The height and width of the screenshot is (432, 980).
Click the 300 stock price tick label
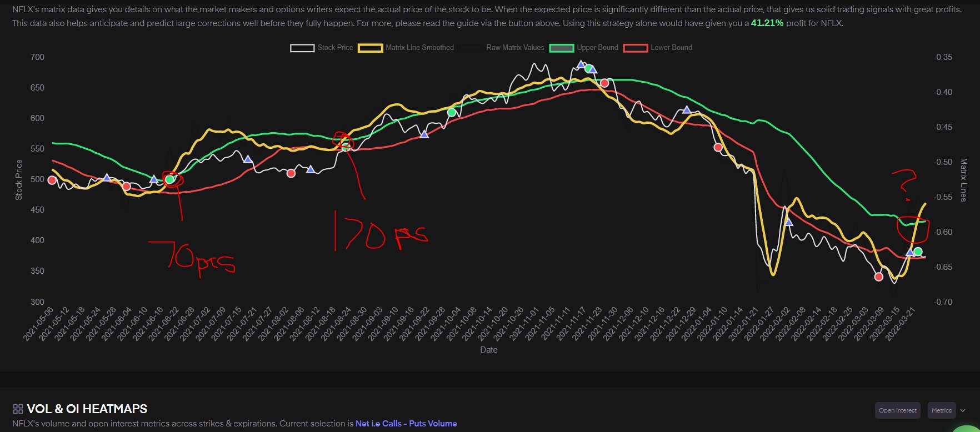tap(37, 302)
